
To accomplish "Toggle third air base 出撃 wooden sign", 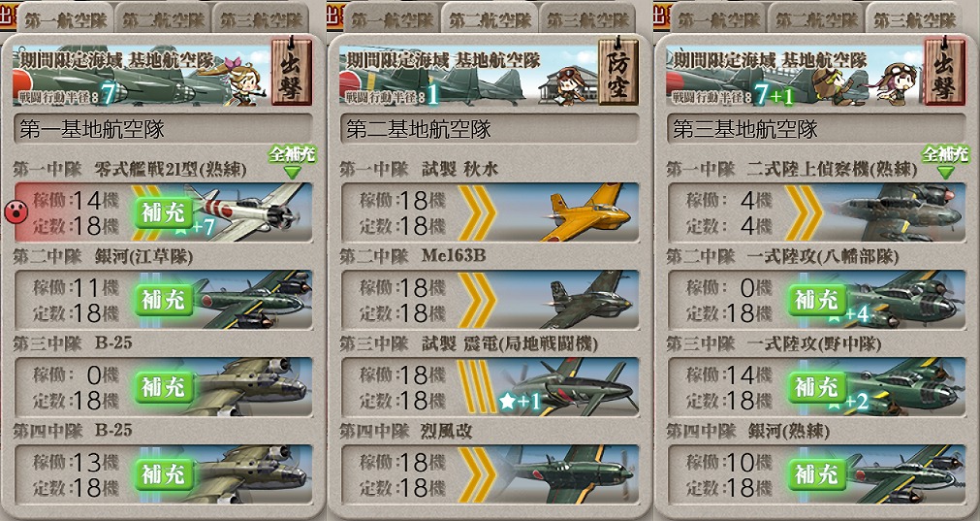I will 944,71.
